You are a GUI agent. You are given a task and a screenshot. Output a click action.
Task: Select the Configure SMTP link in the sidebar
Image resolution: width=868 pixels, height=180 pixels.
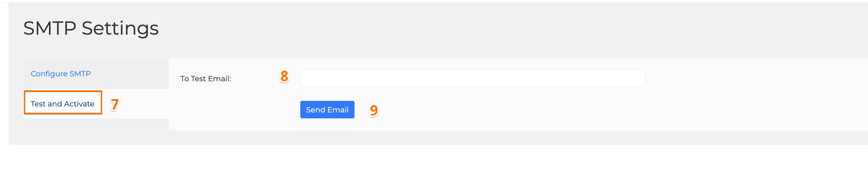coord(61,74)
